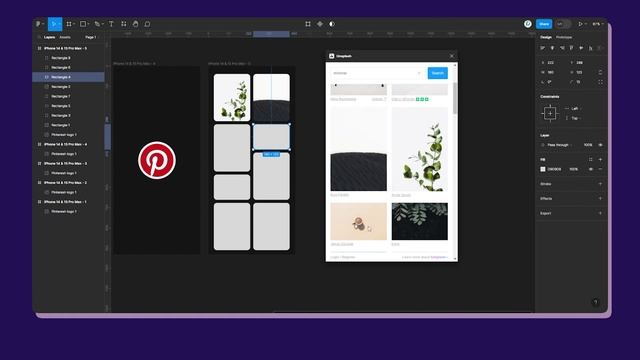Image resolution: width=640 pixels, height=360 pixels.
Task: Open the Unsplash search category dropdown arrow
Action: (x=419, y=73)
